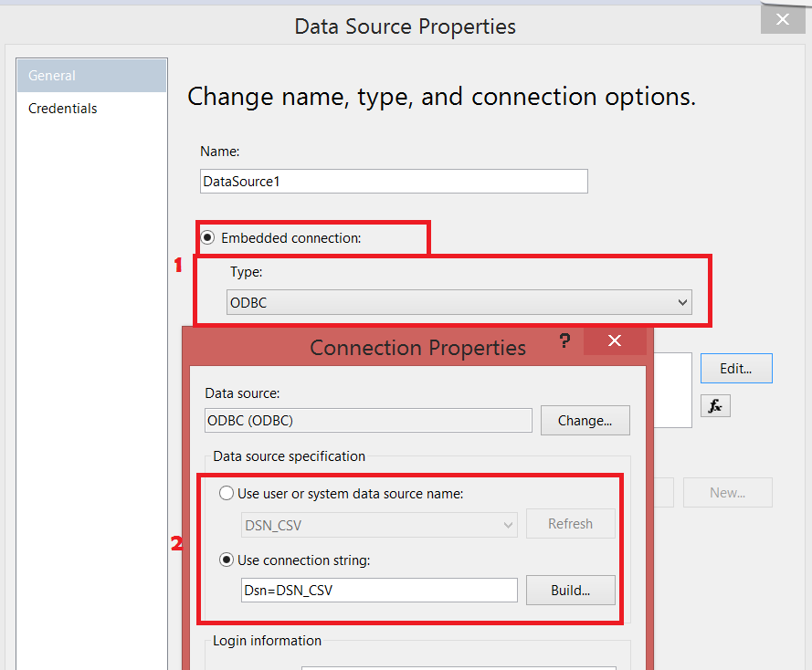
Task: Click the help question mark icon
Action: click(564, 341)
